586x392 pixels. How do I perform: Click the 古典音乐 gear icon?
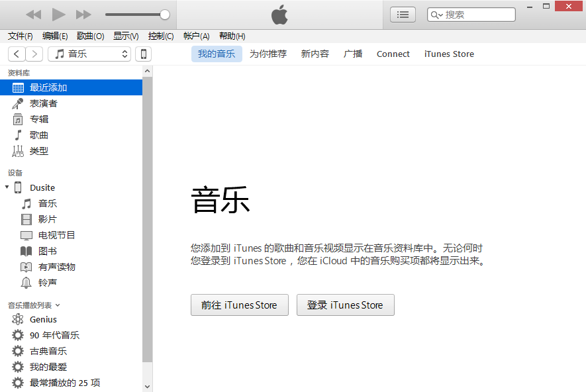pyautogui.click(x=18, y=351)
